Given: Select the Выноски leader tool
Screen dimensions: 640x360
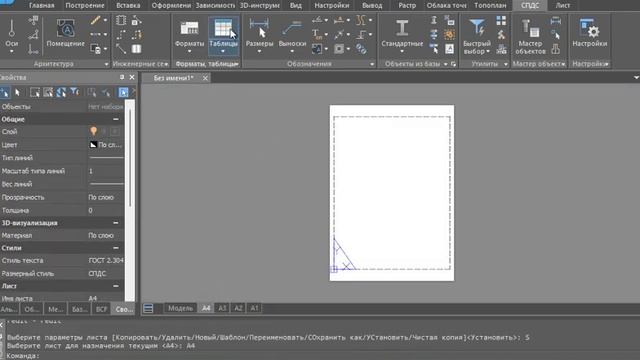Looking at the screenshot, I should tap(292, 36).
